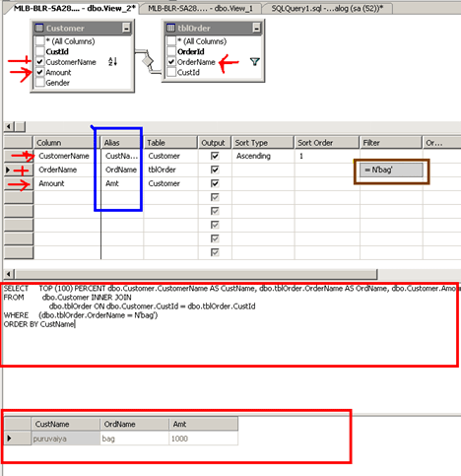Click the criteria pane horizontal scrollbar thumb
The image size is (461, 476).
tap(196, 274)
